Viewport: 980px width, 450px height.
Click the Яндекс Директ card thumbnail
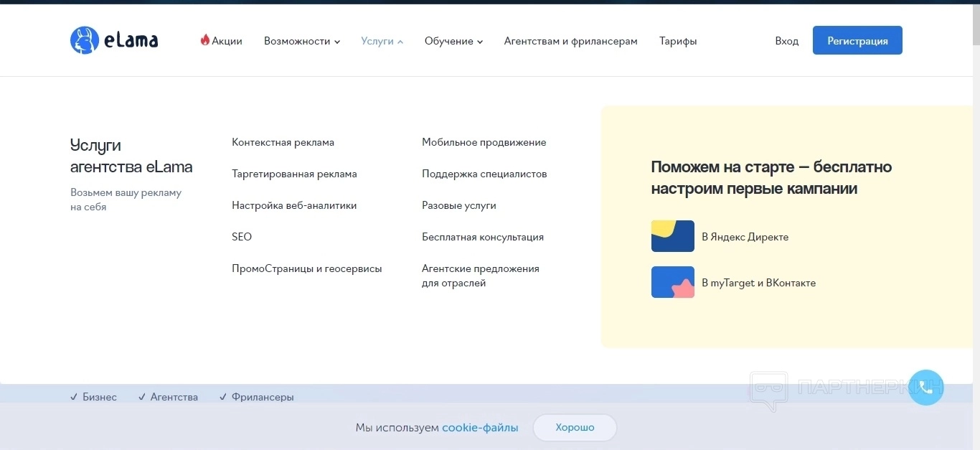coord(672,236)
